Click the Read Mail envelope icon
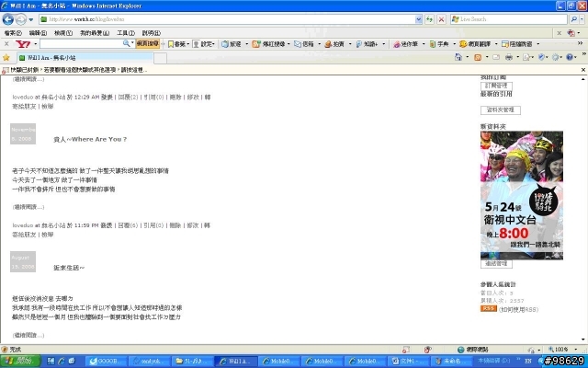Screen dimensions: 588x368 click(496, 57)
